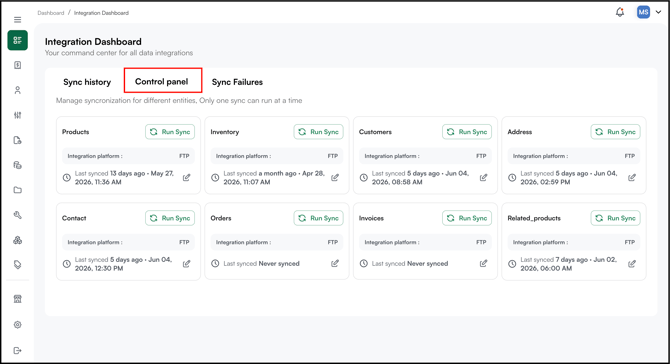This screenshot has width=670, height=364.
Task: Click the clock icon in Orders card
Action: point(215,264)
